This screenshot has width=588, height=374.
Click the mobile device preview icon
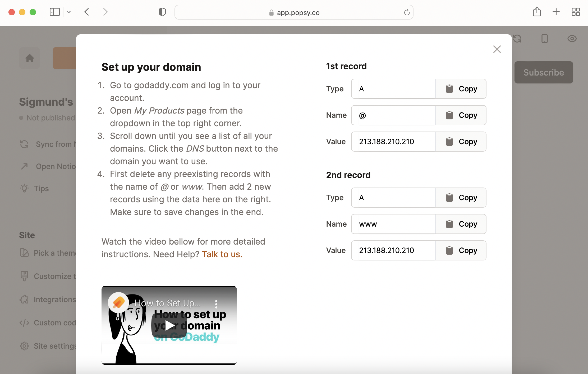[x=544, y=39]
